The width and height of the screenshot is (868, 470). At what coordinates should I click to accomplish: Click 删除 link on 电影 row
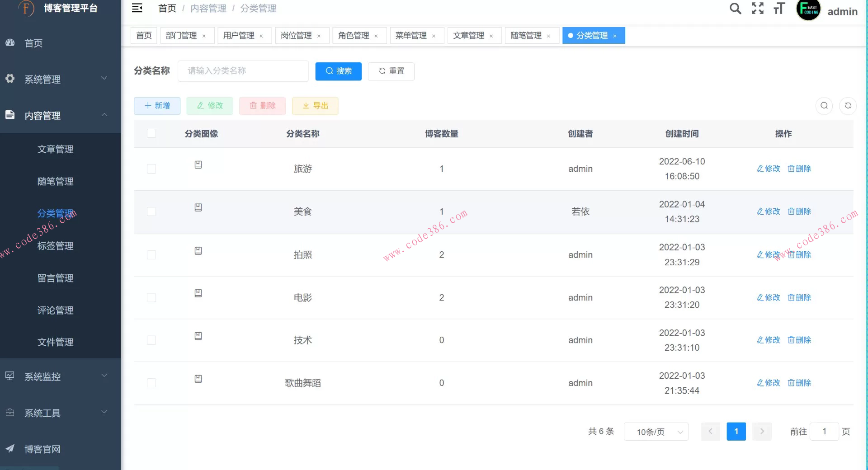[799, 297]
